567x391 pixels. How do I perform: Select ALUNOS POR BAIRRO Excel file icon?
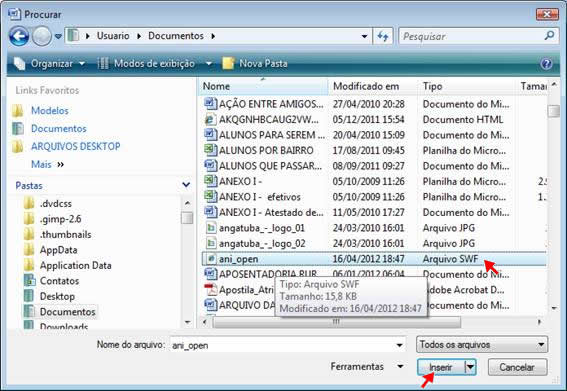tap(210, 150)
